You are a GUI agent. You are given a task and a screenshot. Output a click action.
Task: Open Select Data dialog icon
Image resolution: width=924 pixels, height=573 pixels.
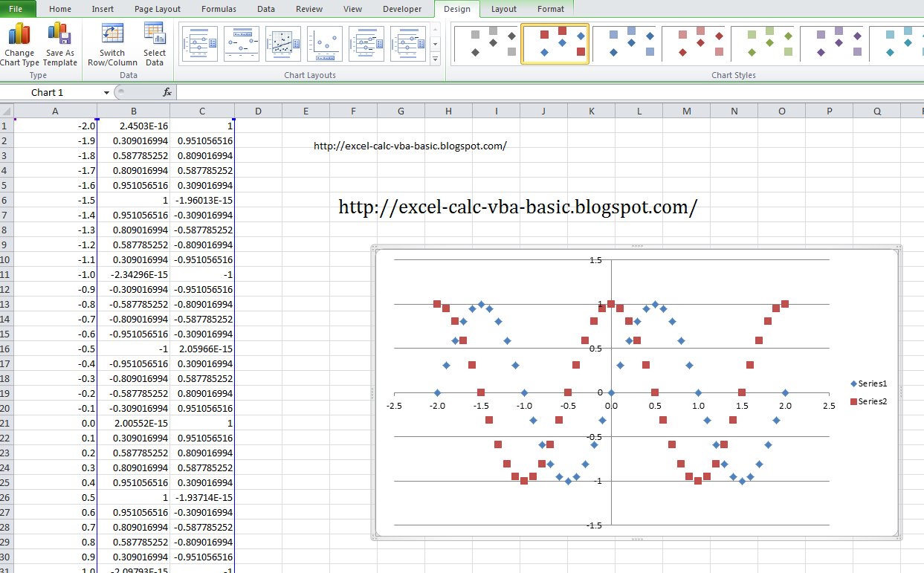pos(155,44)
